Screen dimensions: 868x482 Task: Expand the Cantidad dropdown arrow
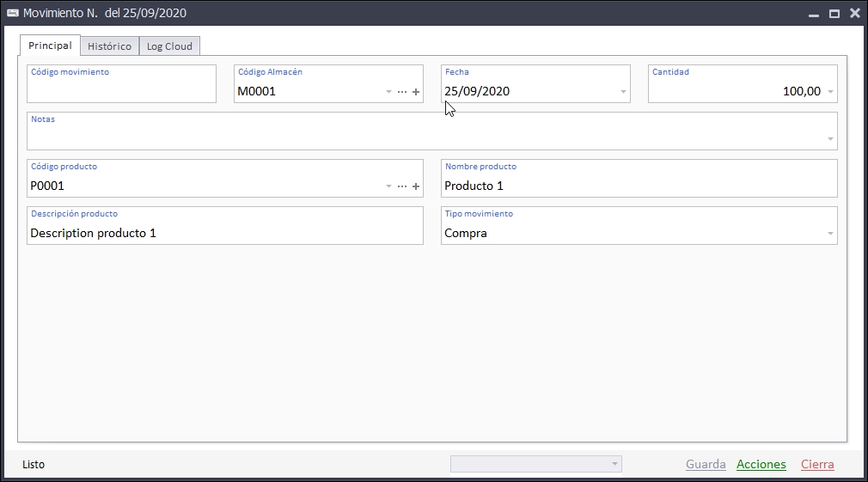tap(830, 92)
